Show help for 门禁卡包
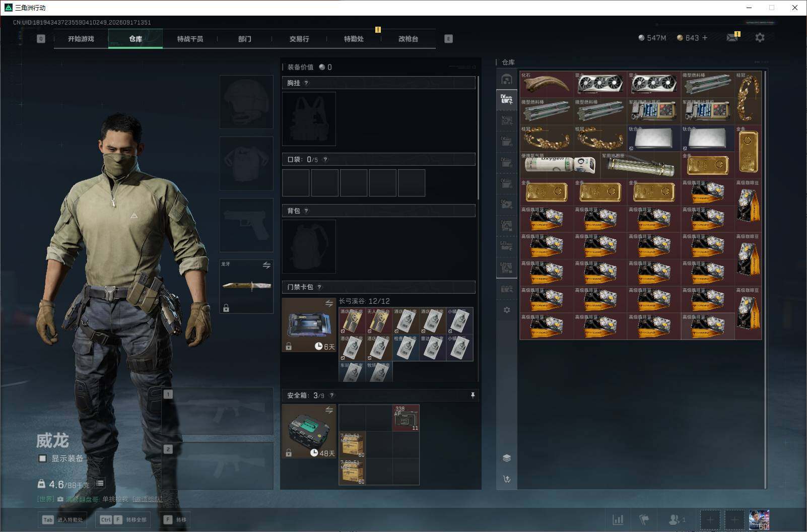807x532 pixels. tap(319, 287)
